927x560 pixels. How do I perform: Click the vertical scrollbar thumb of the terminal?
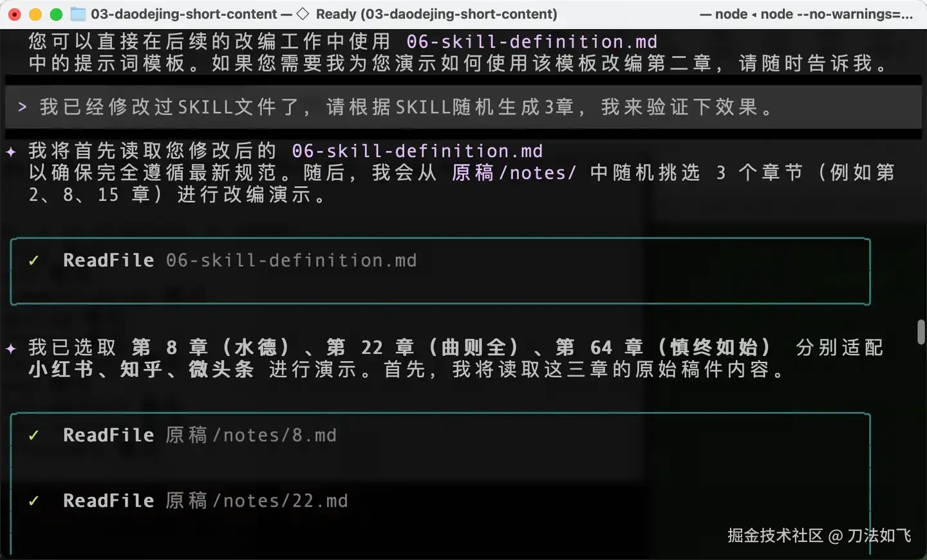coord(921,331)
